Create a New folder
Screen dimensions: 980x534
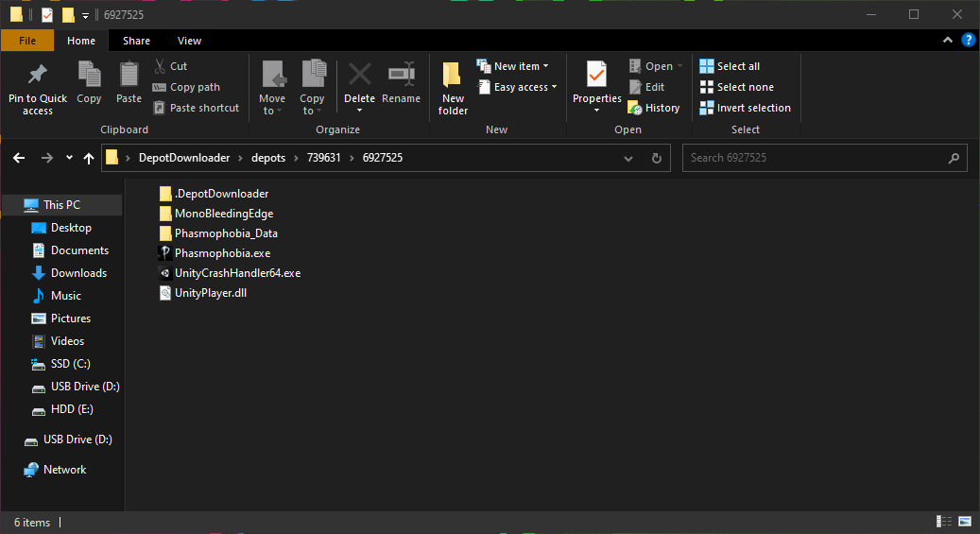pos(453,88)
